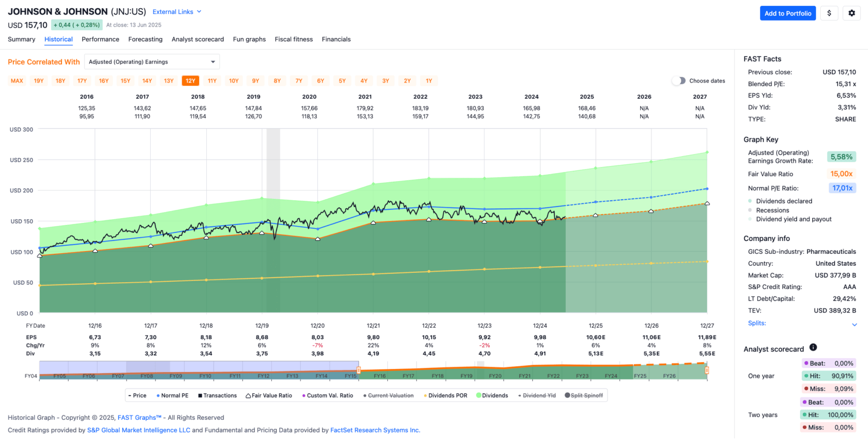Select the 5Y time range

tap(342, 81)
